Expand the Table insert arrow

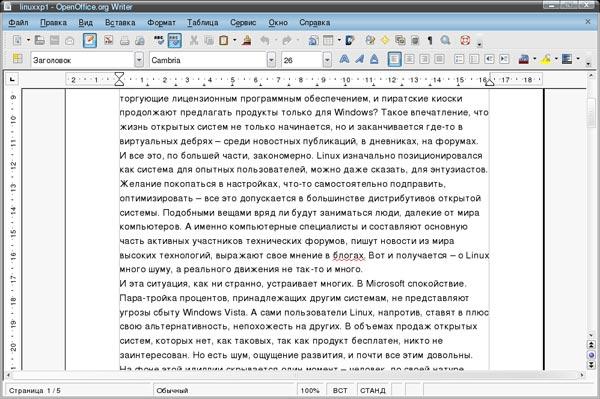(x=339, y=40)
